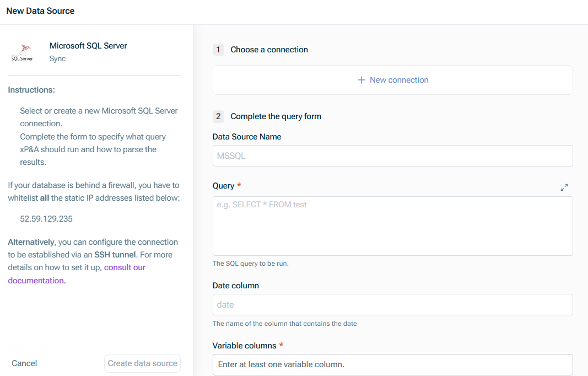
Task: Select the Date column input box
Action: (392, 304)
